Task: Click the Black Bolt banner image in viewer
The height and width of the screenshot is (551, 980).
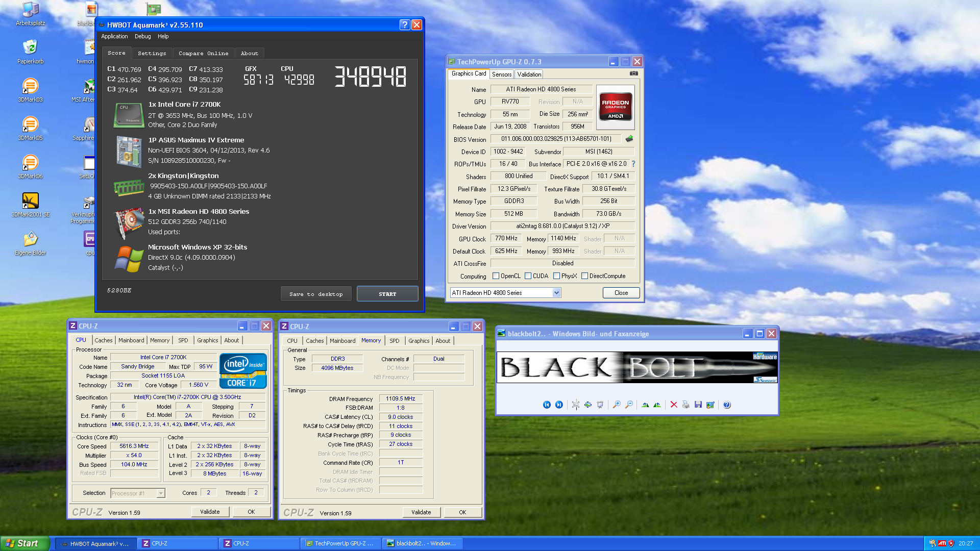Action: pyautogui.click(x=637, y=367)
